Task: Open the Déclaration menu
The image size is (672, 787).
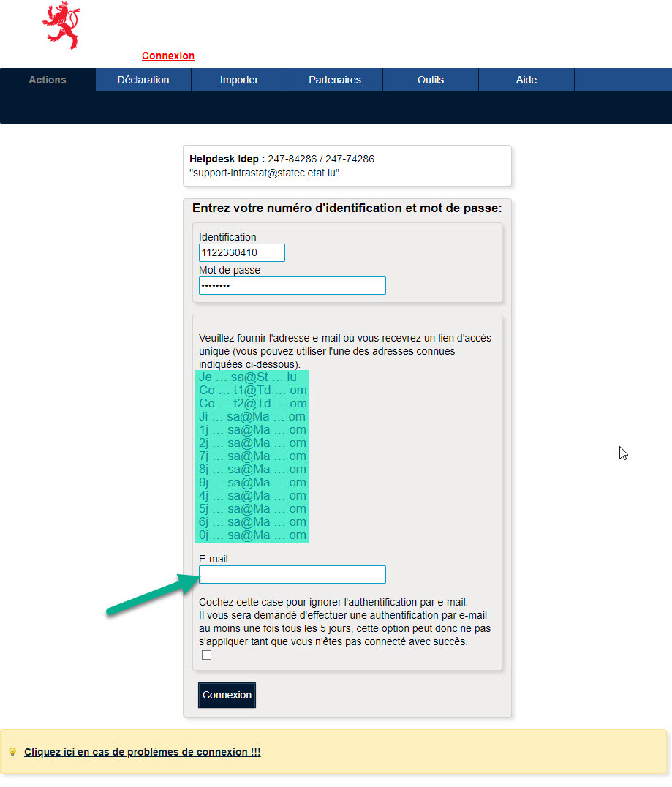Action: pyautogui.click(x=143, y=80)
